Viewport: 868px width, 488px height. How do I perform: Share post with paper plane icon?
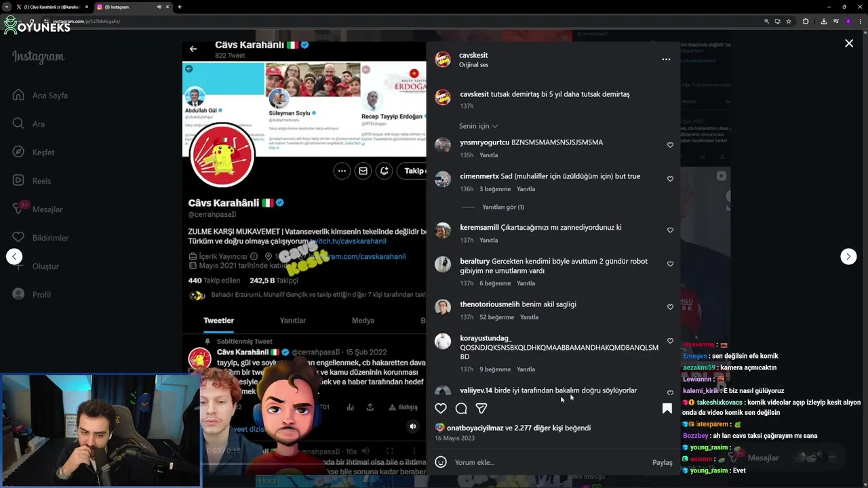point(481,408)
